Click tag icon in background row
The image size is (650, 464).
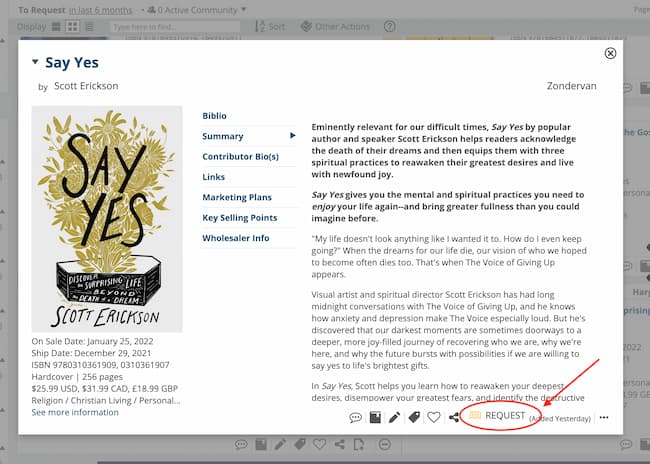pos(300,445)
